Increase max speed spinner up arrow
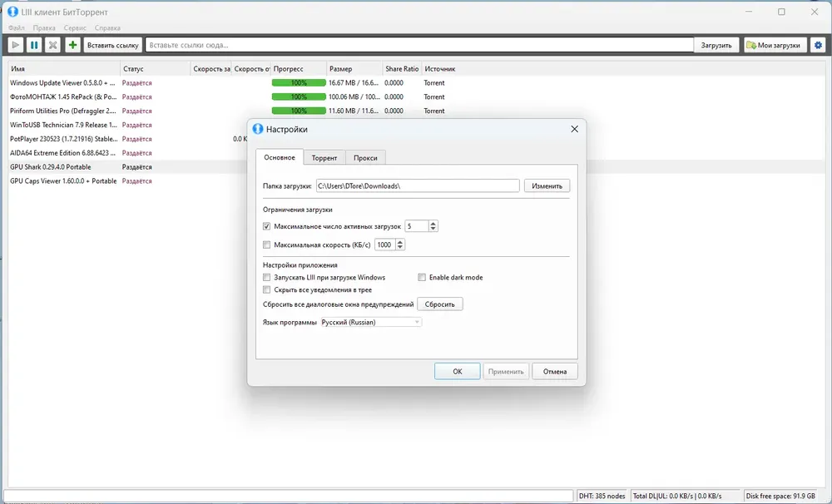This screenshot has width=832, height=504. point(400,242)
